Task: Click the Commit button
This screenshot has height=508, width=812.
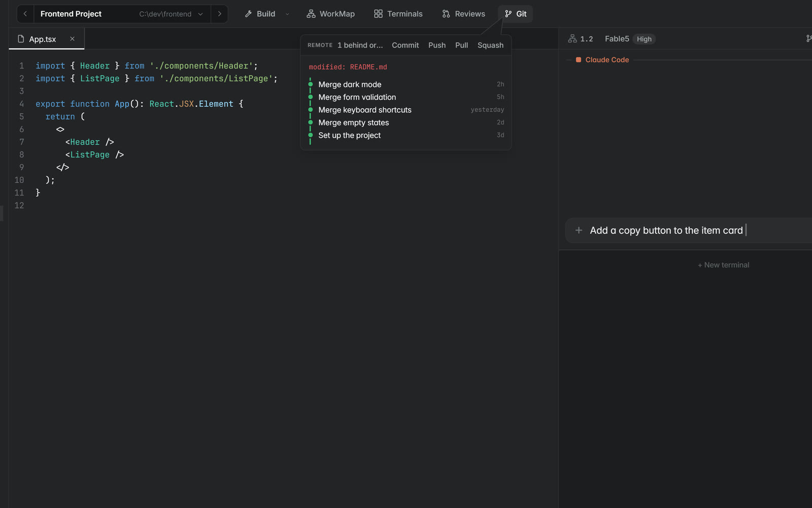Action: [405, 45]
